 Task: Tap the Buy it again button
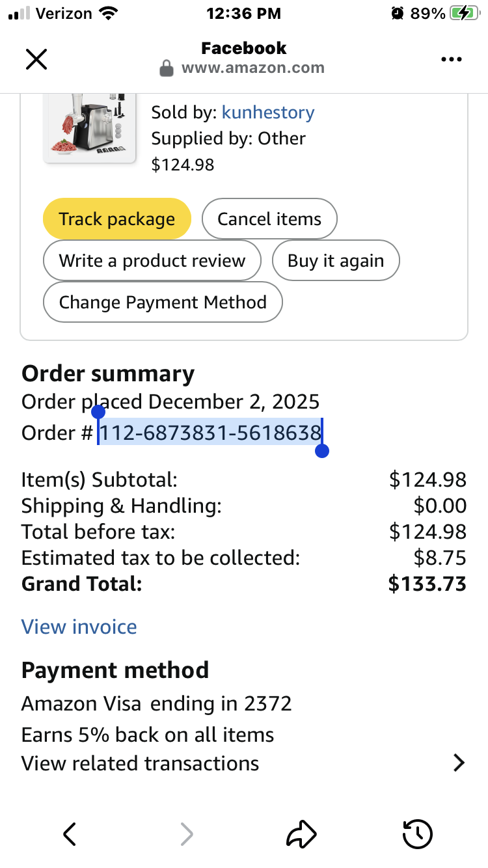point(336,261)
